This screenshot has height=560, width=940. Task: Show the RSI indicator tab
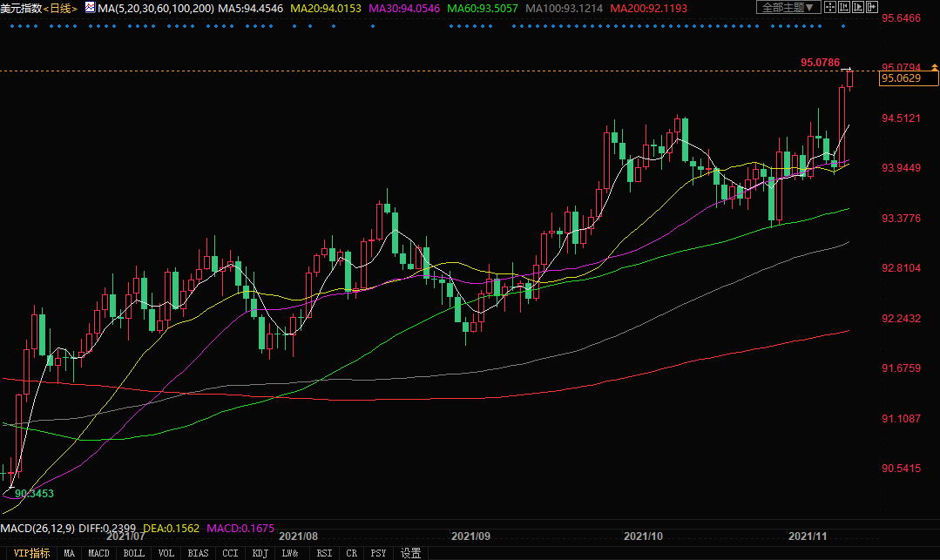(x=324, y=553)
